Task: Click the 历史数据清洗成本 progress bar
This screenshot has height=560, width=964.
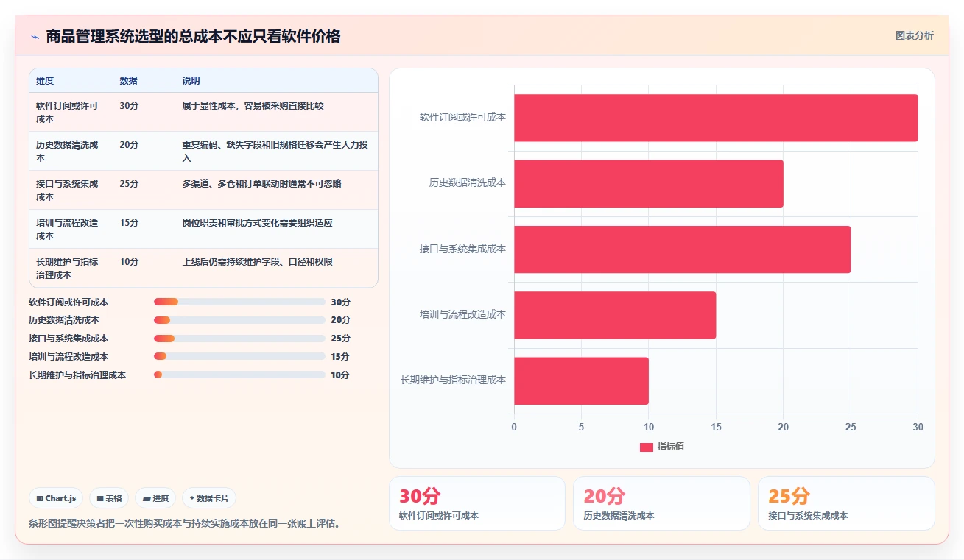Action: click(x=239, y=320)
